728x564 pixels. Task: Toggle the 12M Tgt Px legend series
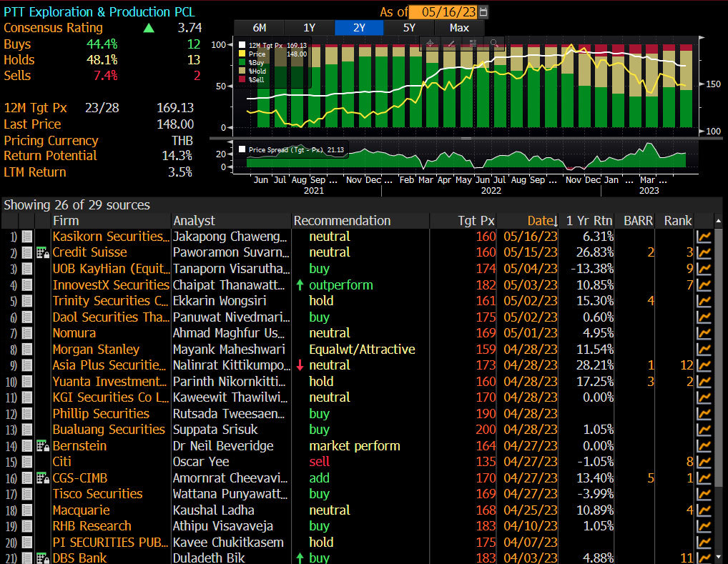242,46
